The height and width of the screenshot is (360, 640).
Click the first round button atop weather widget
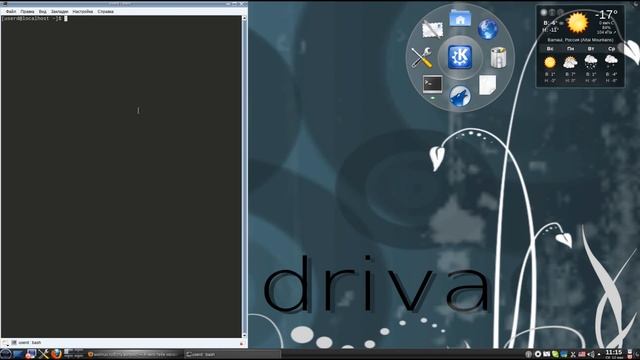(544, 12)
